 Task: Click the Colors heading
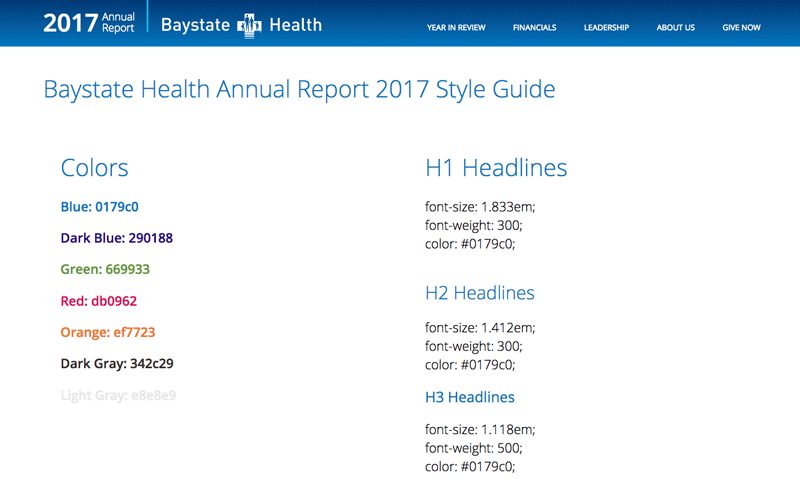(94, 168)
